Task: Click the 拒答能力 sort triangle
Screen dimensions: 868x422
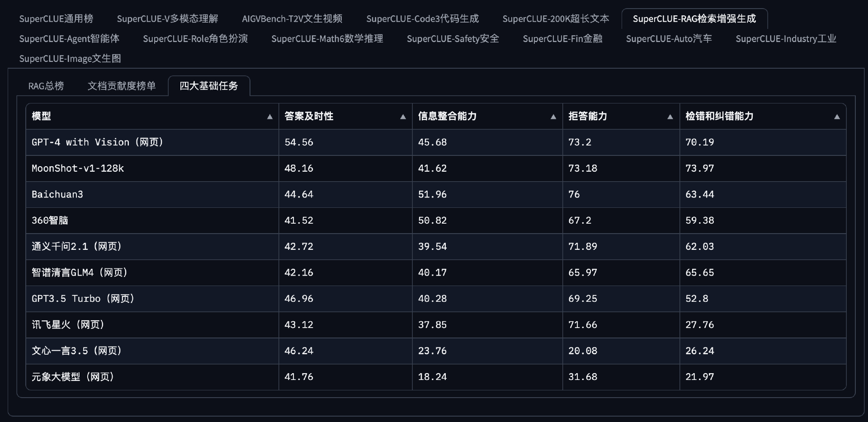Action: point(670,117)
